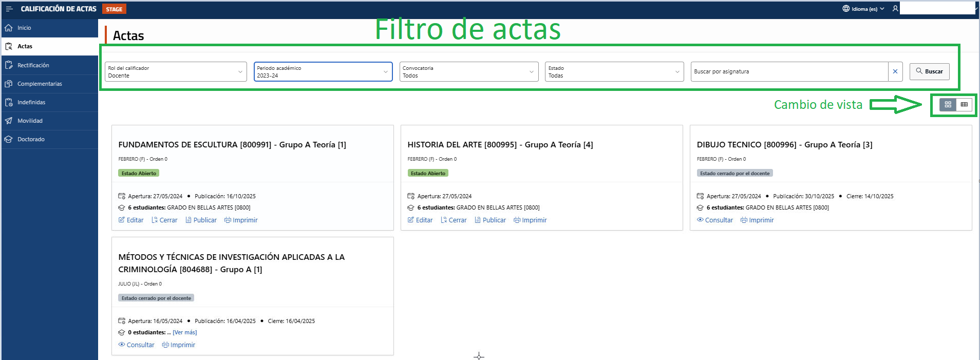Click Estado cerrado badge on DIBUJO TECNICO card
The height and width of the screenshot is (360, 980).
pyautogui.click(x=735, y=173)
